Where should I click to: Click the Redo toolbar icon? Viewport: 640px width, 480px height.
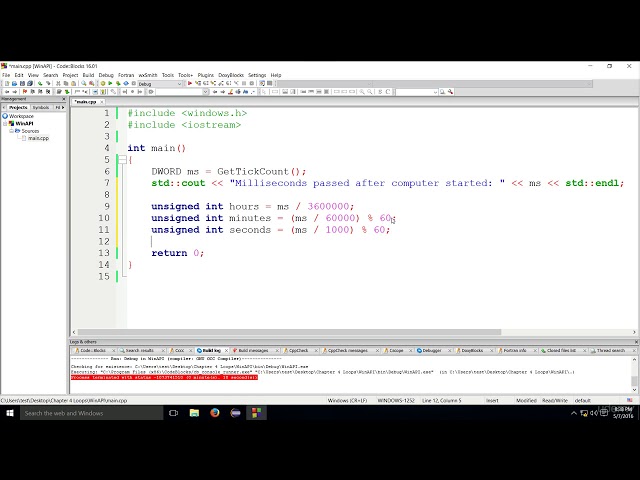(48, 84)
